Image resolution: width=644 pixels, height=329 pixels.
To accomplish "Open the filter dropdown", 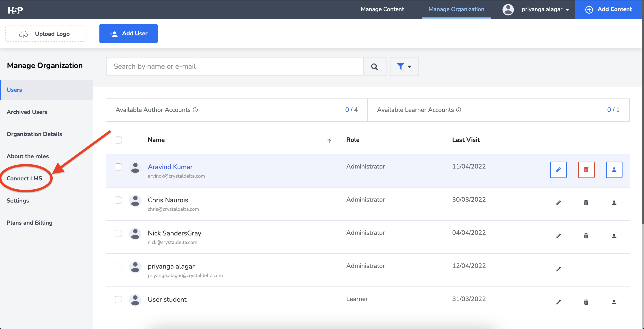I will click(404, 66).
